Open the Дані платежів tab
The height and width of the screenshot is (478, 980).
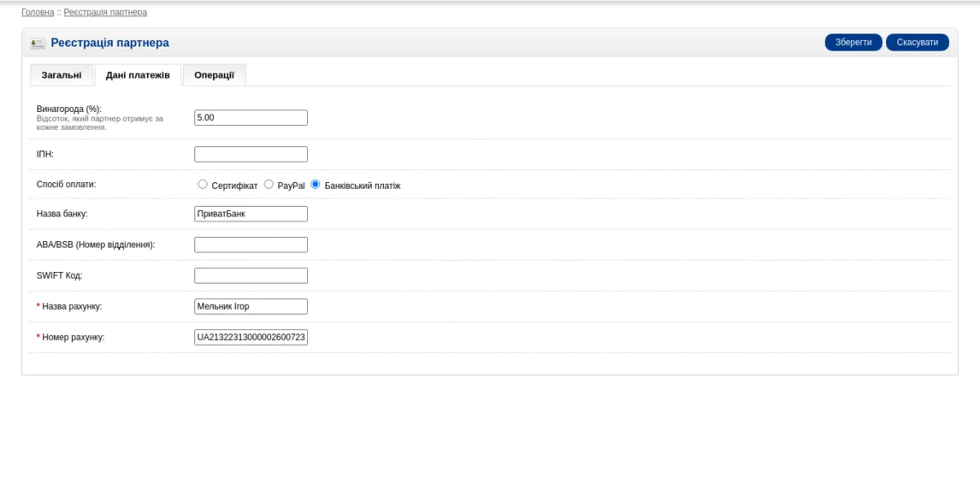click(x=138, y=75)
